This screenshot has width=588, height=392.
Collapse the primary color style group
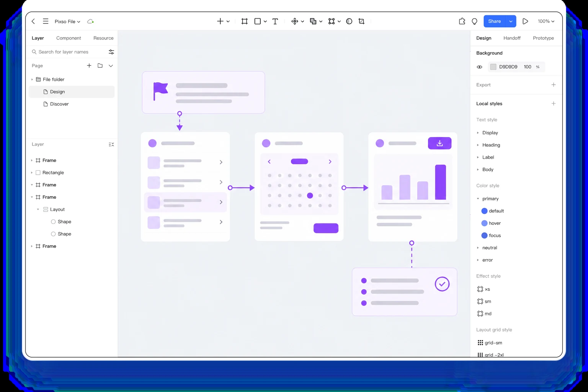(478, 199)
